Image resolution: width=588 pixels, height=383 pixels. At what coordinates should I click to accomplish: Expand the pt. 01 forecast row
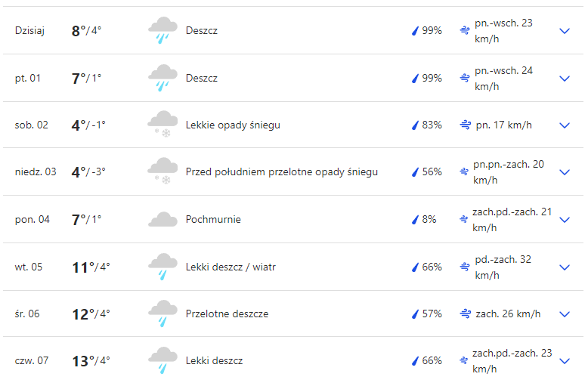564,78
